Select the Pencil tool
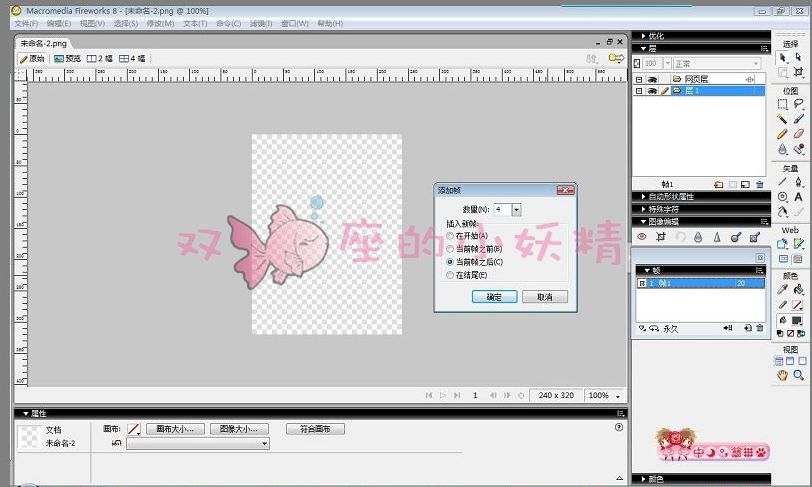The image size is (812, 487). (782, 134)
